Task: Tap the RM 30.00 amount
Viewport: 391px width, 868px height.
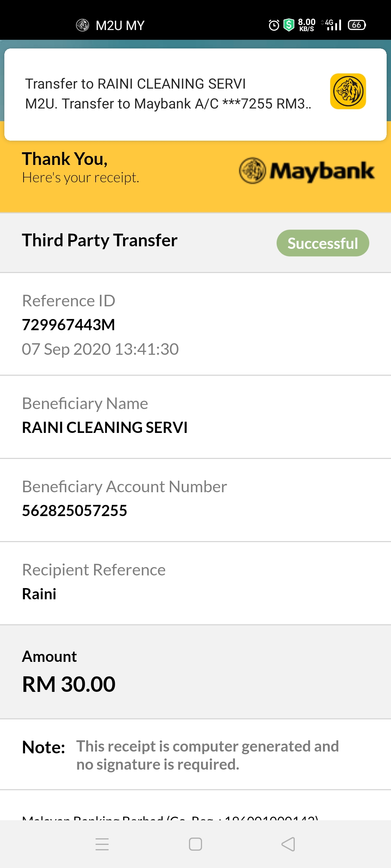Action: pyautogui.click(x=69, y=684)
